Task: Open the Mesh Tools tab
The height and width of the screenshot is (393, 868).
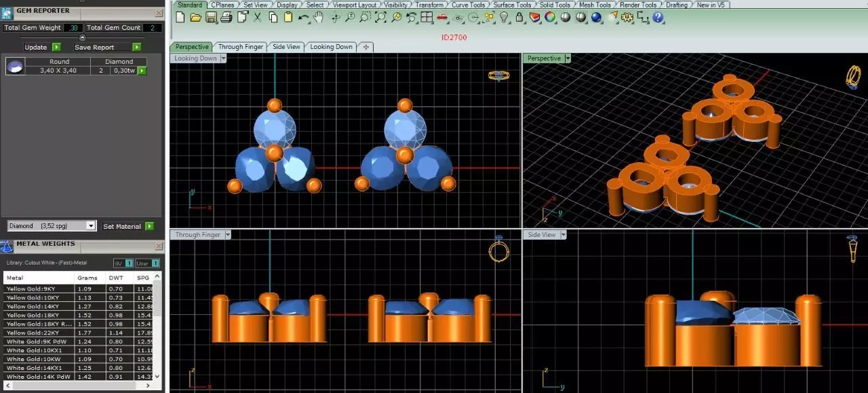Action: click(595, 5)
